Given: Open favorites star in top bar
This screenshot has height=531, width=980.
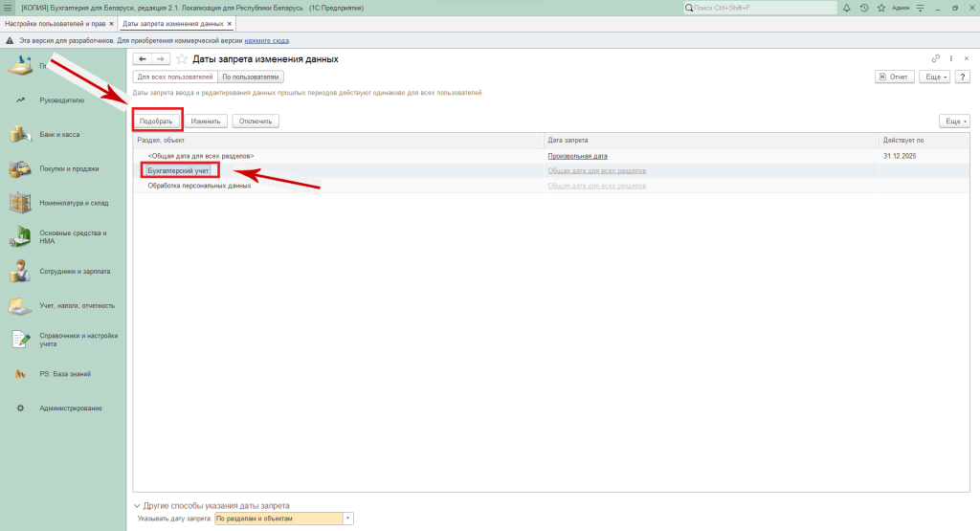Looking at the screenshot, I should pos(880,8).
